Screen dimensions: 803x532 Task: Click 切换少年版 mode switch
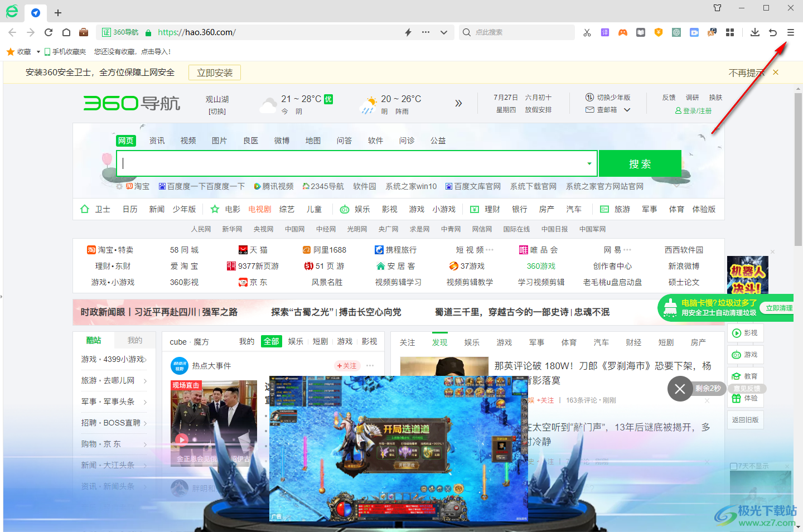[x=608, y=97]
